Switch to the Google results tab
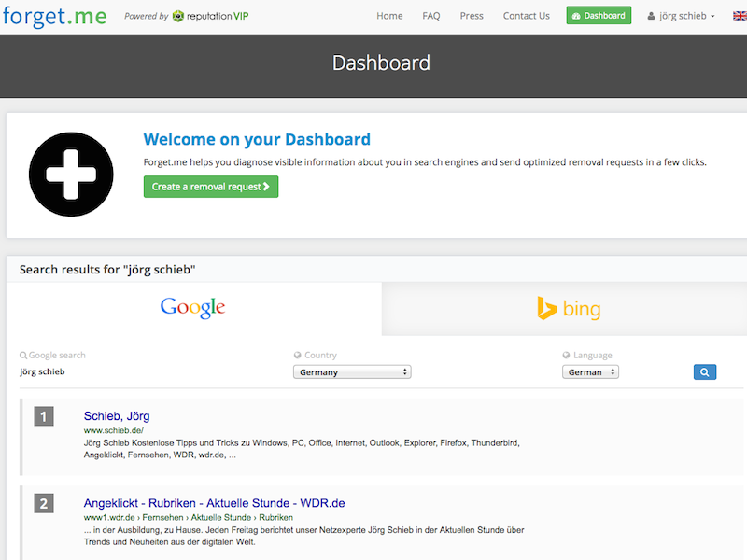Screen dimensions: 747x560 [193, 309]
